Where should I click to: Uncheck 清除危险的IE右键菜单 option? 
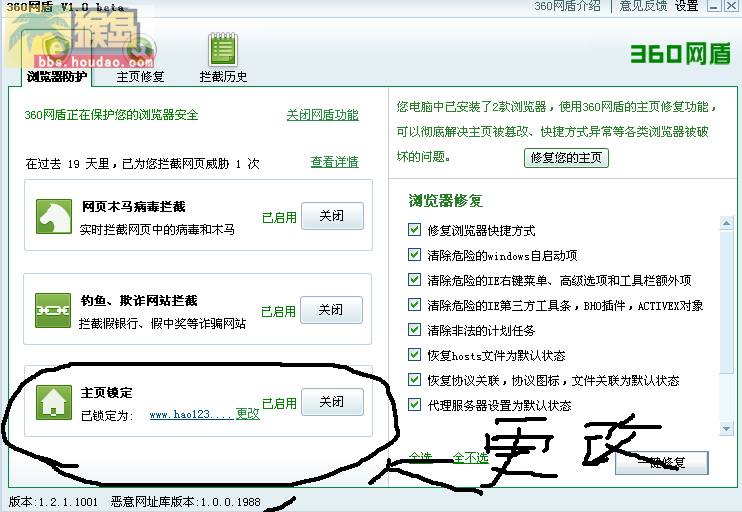point(414,280)
